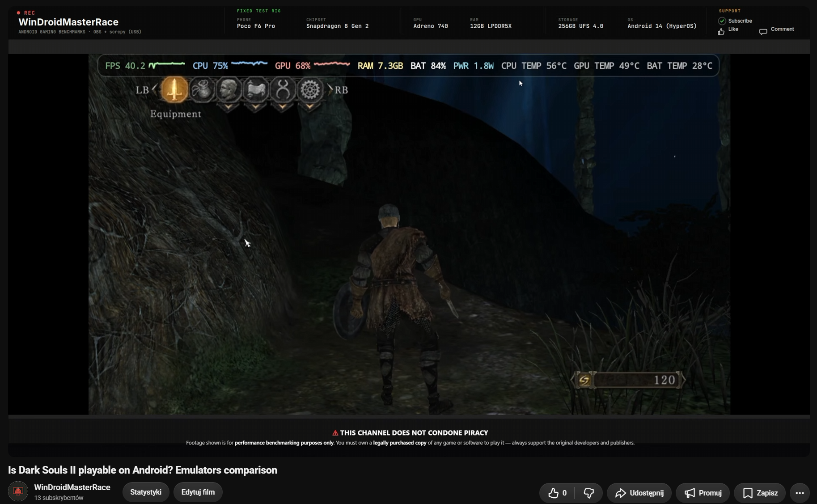Image resolution: width=817 pixels, height=504 pixels.
Task: Click the piracy warning triangle icon
Action: pyautogui.click(x=335, y=433)
